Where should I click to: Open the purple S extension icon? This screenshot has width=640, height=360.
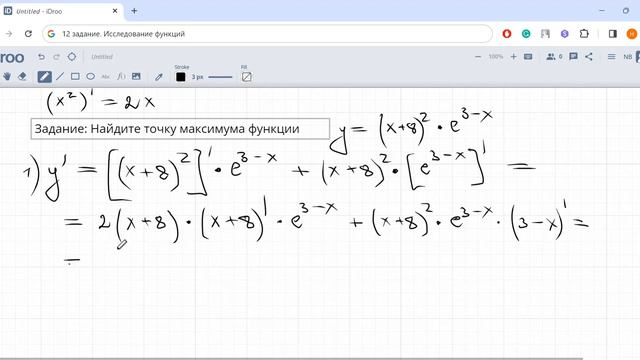pos(564,34)
